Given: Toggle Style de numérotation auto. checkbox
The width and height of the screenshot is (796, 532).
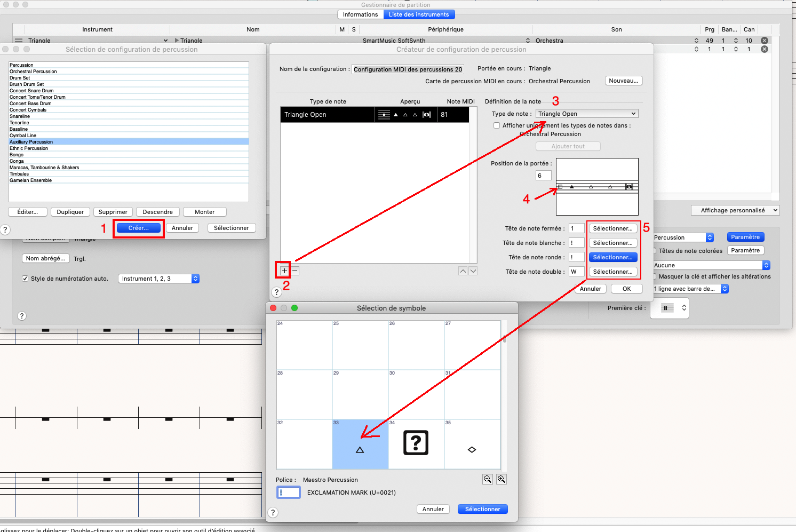Looking at the screenshot, I should [x=25, y=279].
